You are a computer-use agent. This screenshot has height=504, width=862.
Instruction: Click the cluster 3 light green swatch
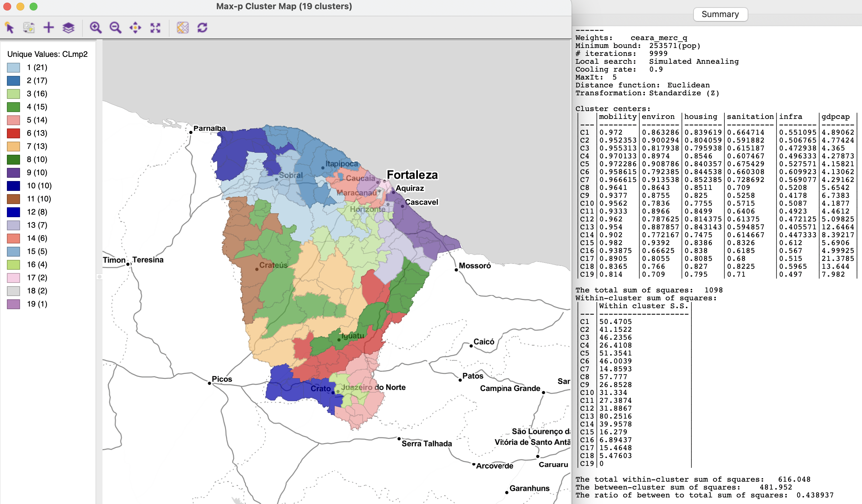(x=13, y=94)
